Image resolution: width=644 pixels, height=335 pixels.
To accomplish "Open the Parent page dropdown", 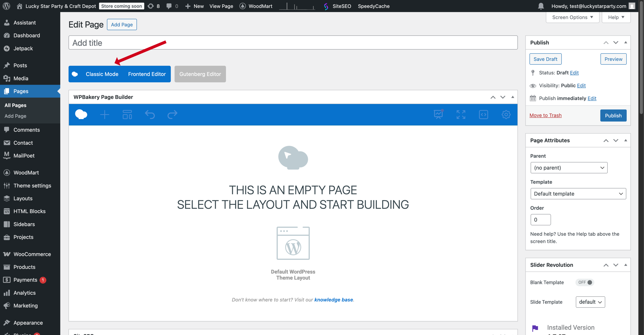I will coord(569,168).
